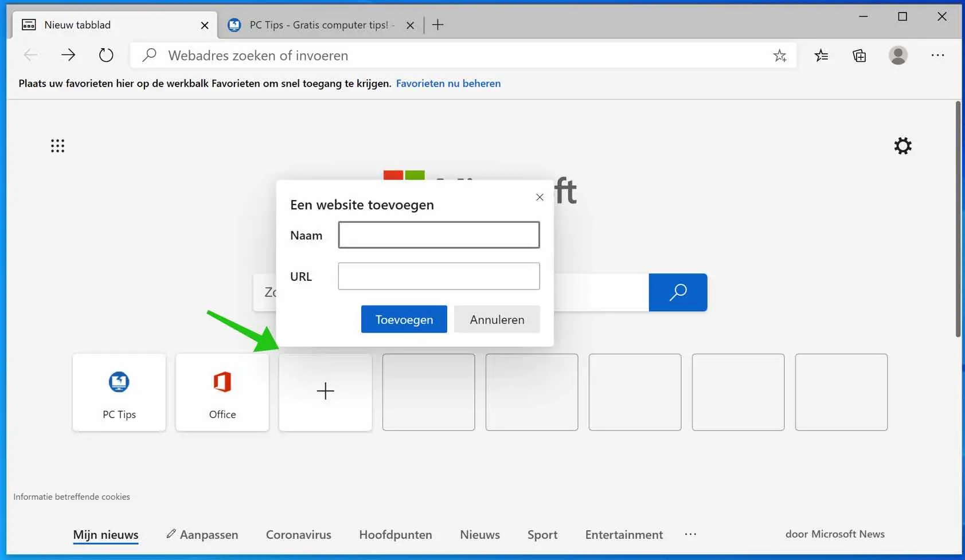Reload the page with the refresh icon

tap(106, 55)
